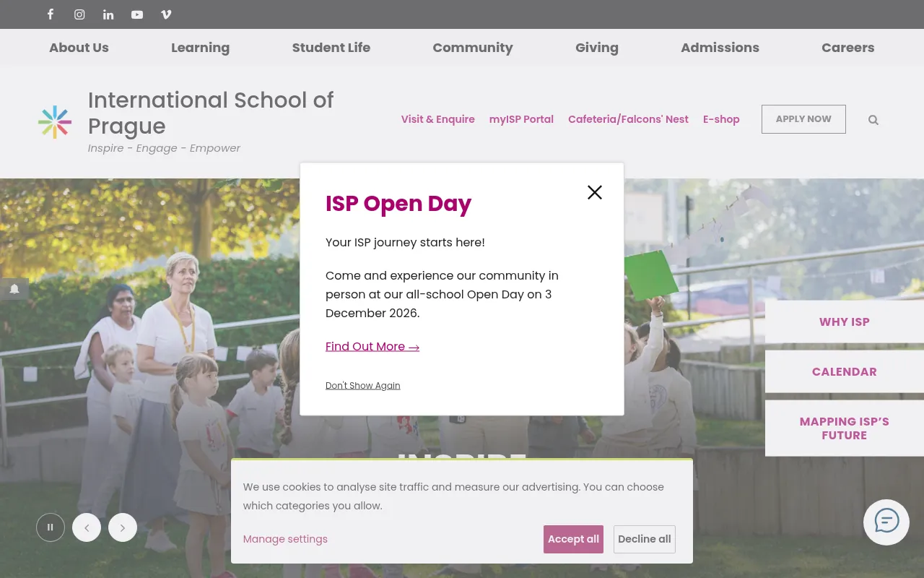Viewport: 924px width, 578px height.
Task: Click the ISP colorful star logo
Action: click(x=55, y=122)
